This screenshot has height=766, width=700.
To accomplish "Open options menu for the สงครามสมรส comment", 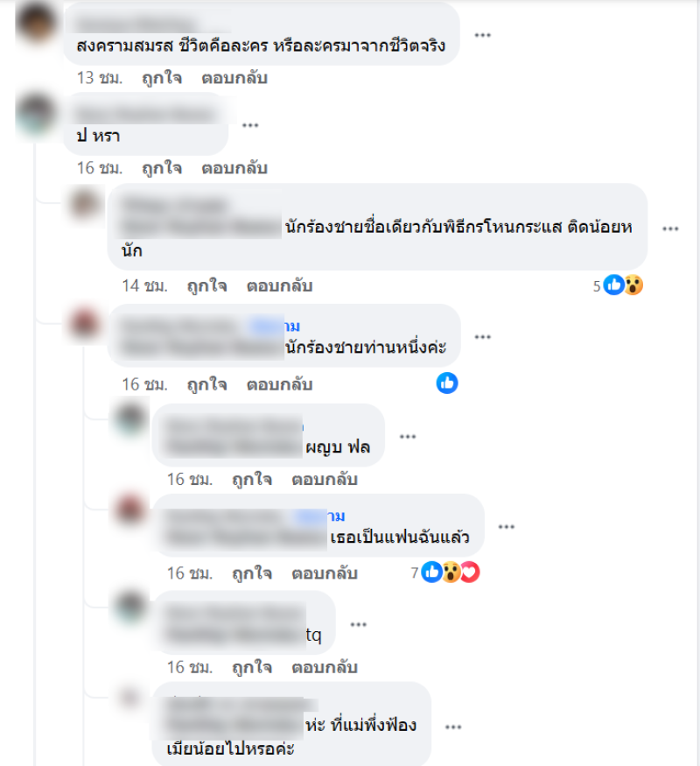I will point(482,35).
